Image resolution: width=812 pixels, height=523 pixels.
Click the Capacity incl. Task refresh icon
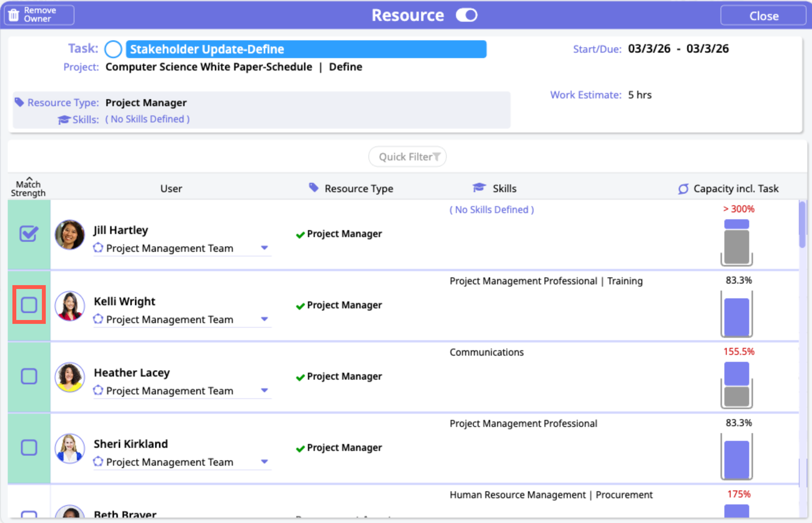click(683, 189)
